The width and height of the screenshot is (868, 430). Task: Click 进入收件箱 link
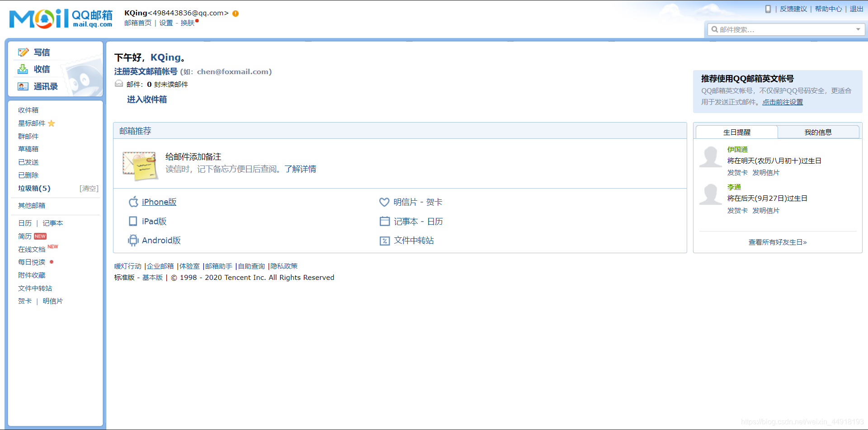147,99
